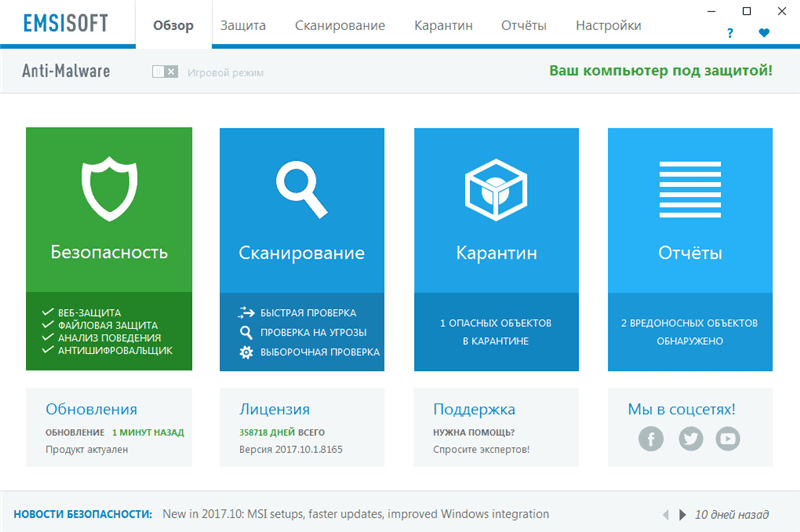Start Проверка на угрозы scan
This screenshot has height=532, width=800.
point(313,333)
